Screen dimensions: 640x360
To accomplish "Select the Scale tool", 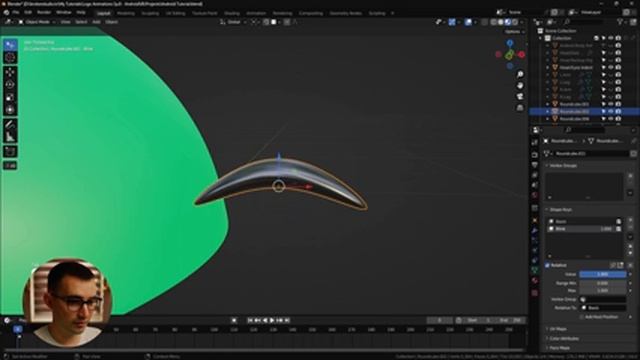I will tap(10, 98).
